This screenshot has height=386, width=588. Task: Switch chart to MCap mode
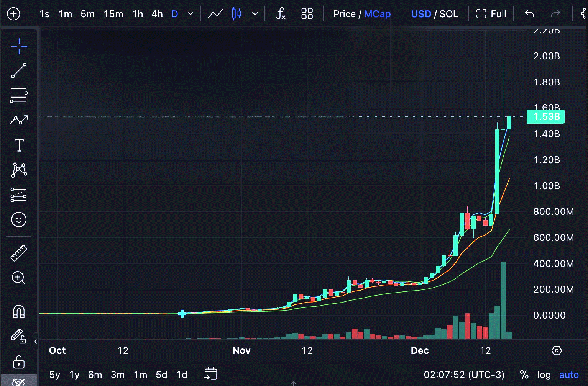point(377,14)
